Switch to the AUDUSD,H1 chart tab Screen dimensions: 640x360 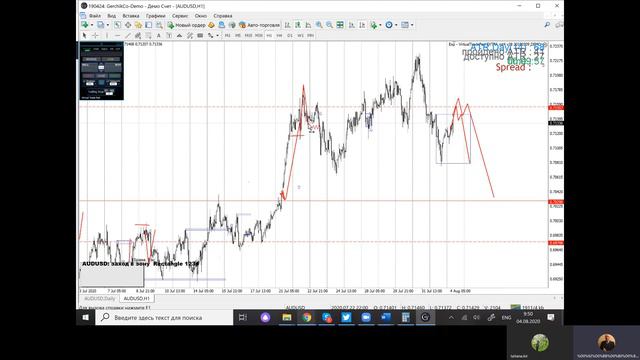click(x=136, y=299)
